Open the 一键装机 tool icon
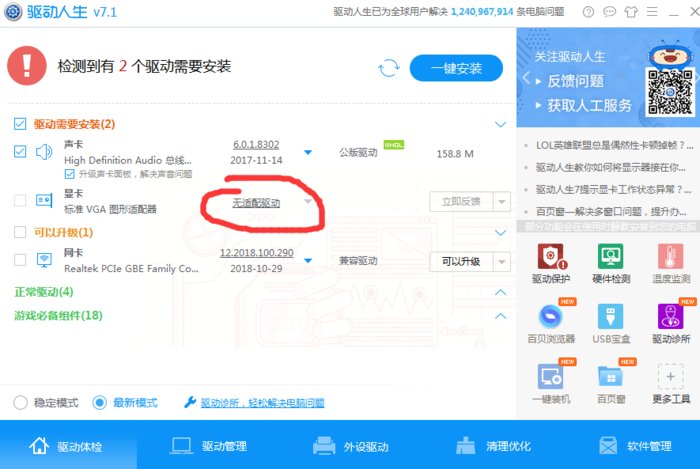Screen dimensions: 700x469 click(x=551, y=377)
